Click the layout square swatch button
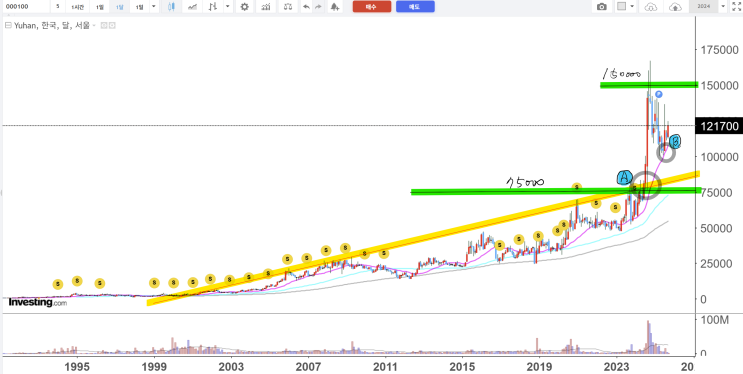This screenshot has height=374, width=743. pos(621,7)
